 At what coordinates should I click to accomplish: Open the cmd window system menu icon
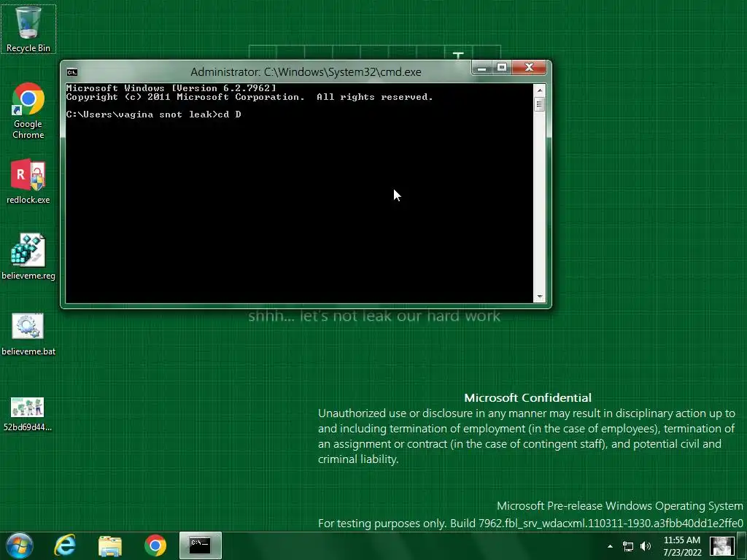tap(72, 72)
